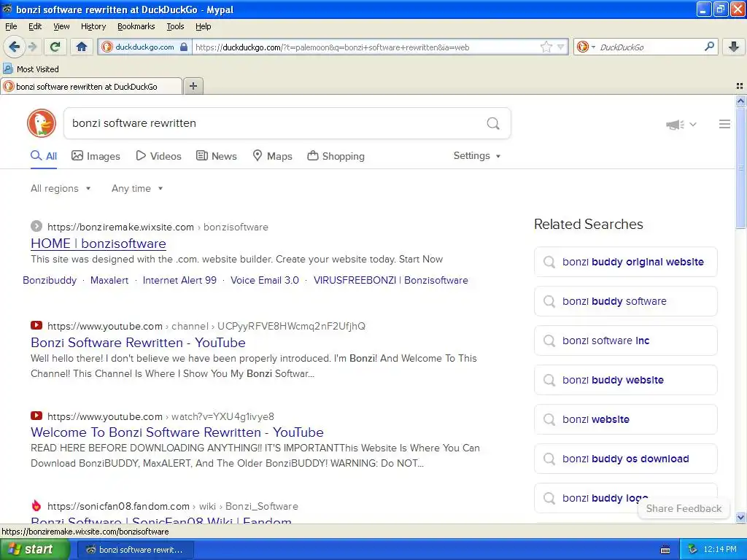This screenshot has height=560, width=747.
Task: Expand the Settings dropdown
Action: click(477, 156)
